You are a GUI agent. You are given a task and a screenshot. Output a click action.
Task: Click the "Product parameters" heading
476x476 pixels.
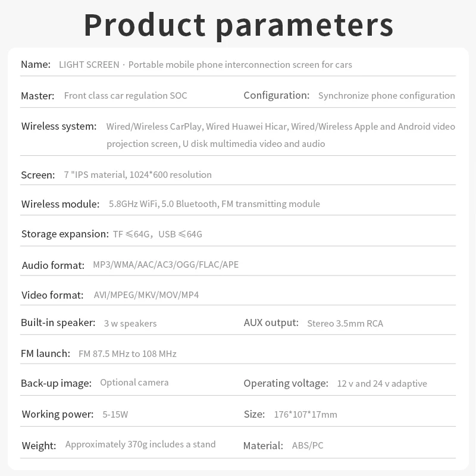pos(238,25)
